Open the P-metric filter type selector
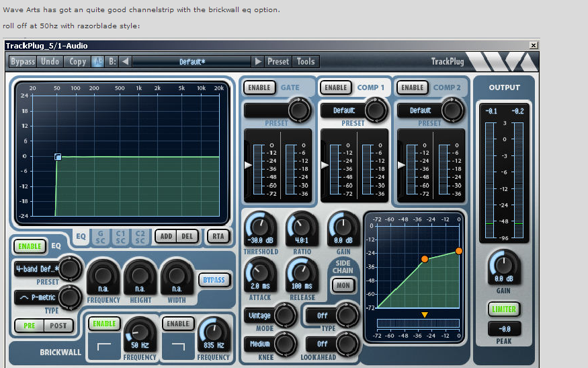This screenshot has width=588, height=368. tap(37, 297)
